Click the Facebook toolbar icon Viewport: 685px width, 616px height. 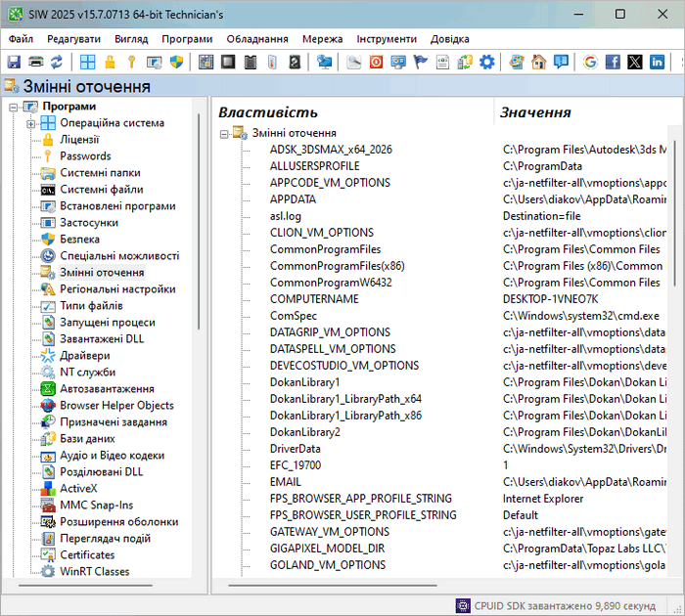(x=613, y=62)
